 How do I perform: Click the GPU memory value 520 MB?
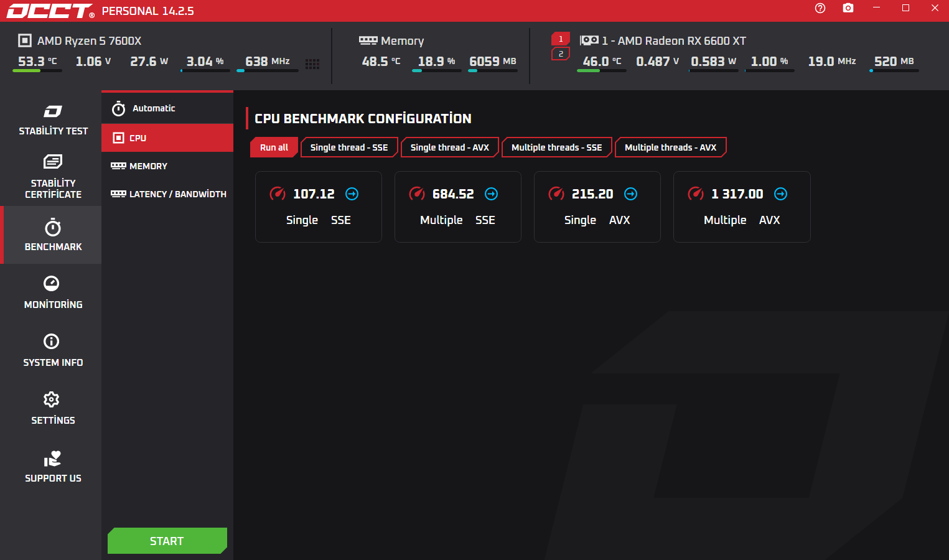(894, 62)
